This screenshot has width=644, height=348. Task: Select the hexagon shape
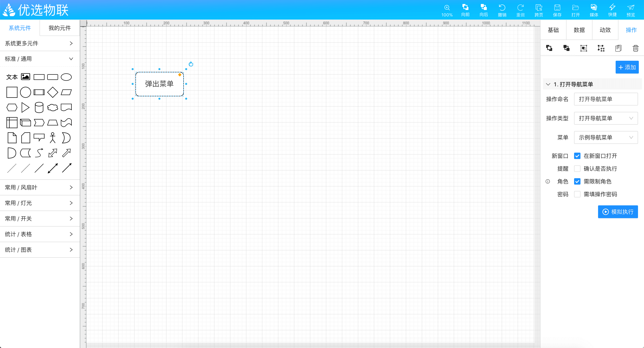[12, 107]
